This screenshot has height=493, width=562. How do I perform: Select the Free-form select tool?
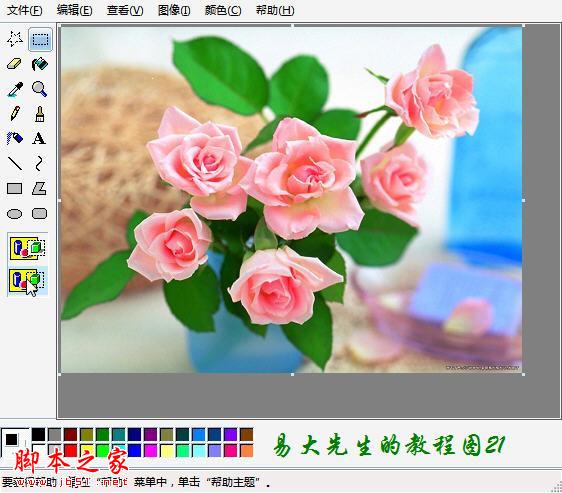point(15,39)
